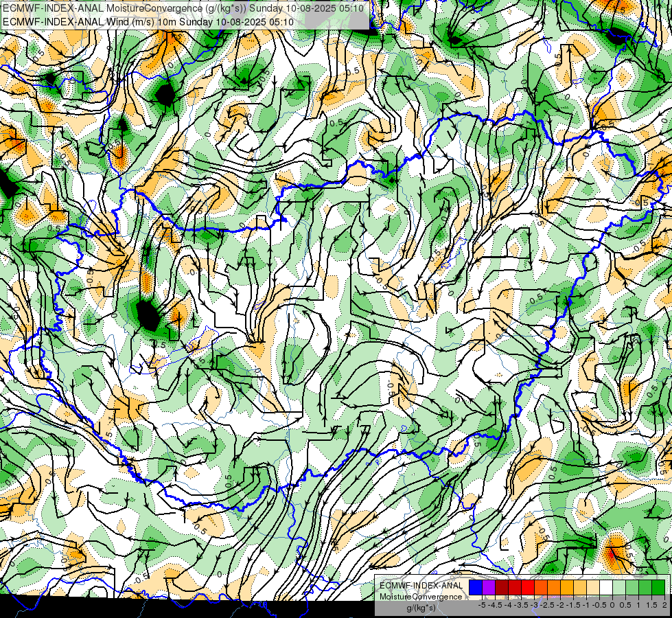The height and width of the screenshot is (618, 672).
Task: Click the pale peach swatch left of white
Action: [593, 588]
